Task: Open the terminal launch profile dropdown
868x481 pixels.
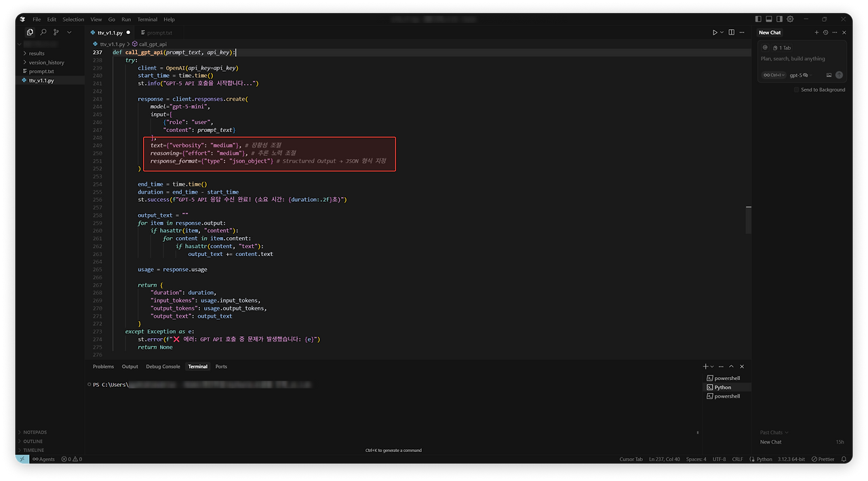Action: pyautogui.click(x=711, y=367)
